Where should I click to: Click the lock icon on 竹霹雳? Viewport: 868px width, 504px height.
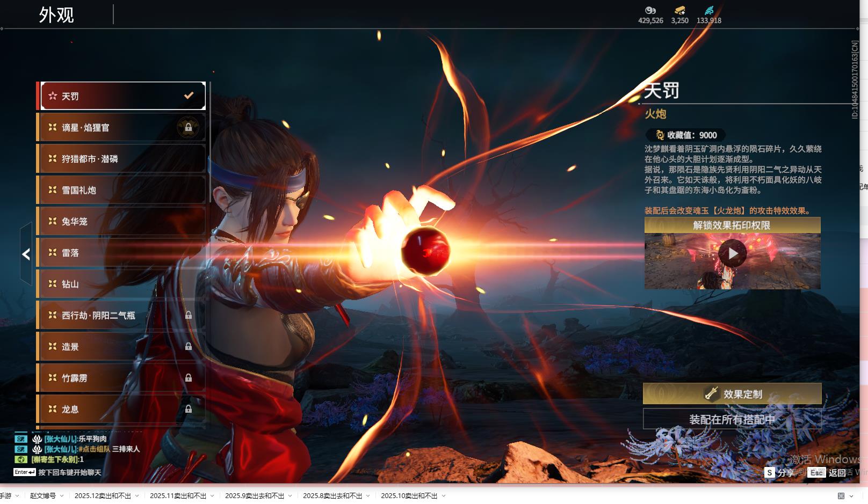(189, 378)
